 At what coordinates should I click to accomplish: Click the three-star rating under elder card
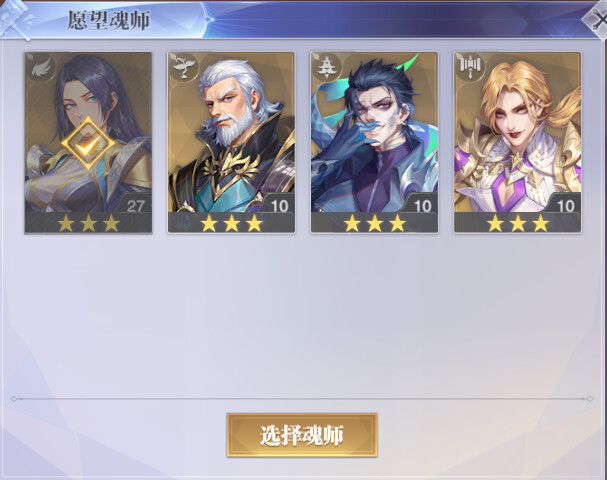pyautogui.click(x=231, y=223)
